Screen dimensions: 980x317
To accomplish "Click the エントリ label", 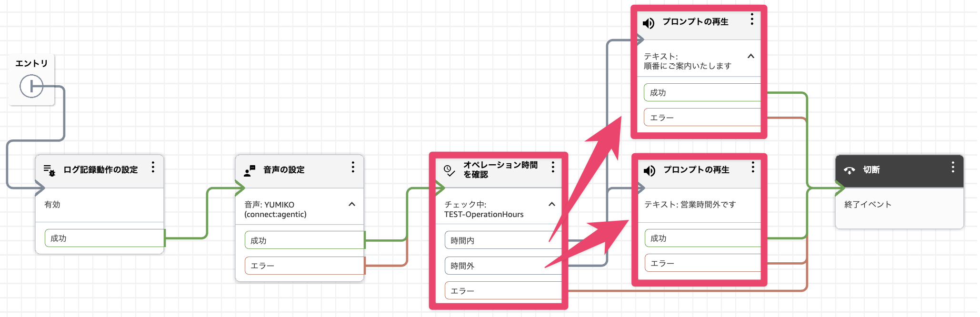I will 31,63.
